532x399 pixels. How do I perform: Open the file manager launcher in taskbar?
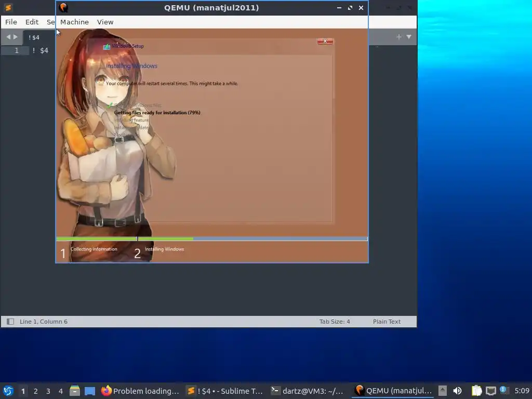[x=75, y=391]
